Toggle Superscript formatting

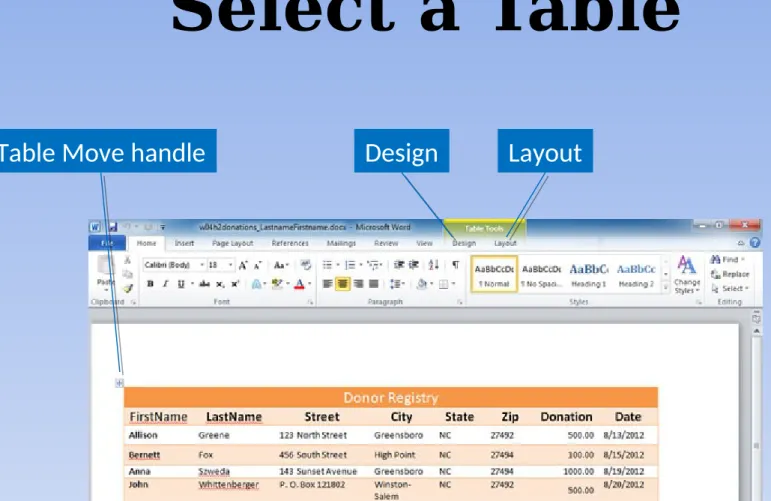(x=235, y=284)
